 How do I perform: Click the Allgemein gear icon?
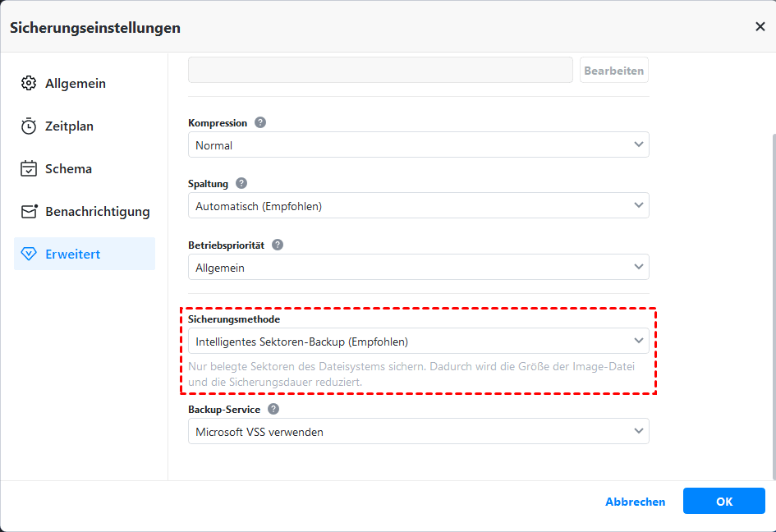pyautogui.click(x=29, y=84)
